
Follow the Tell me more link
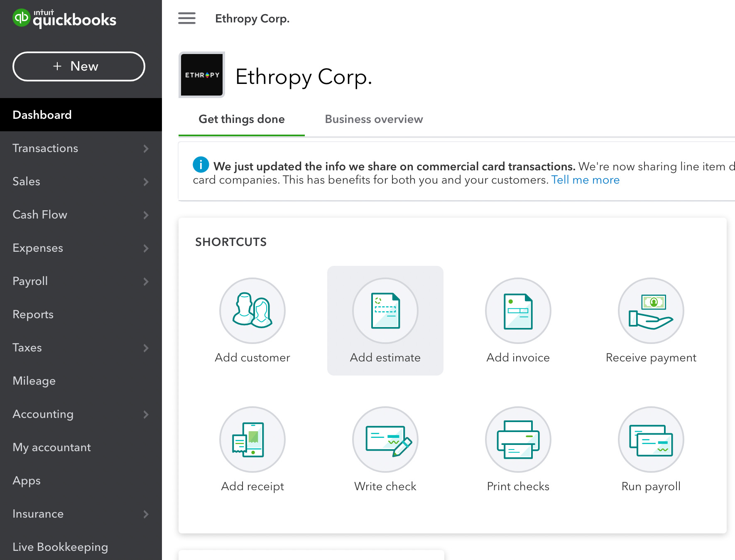point(586,180)
